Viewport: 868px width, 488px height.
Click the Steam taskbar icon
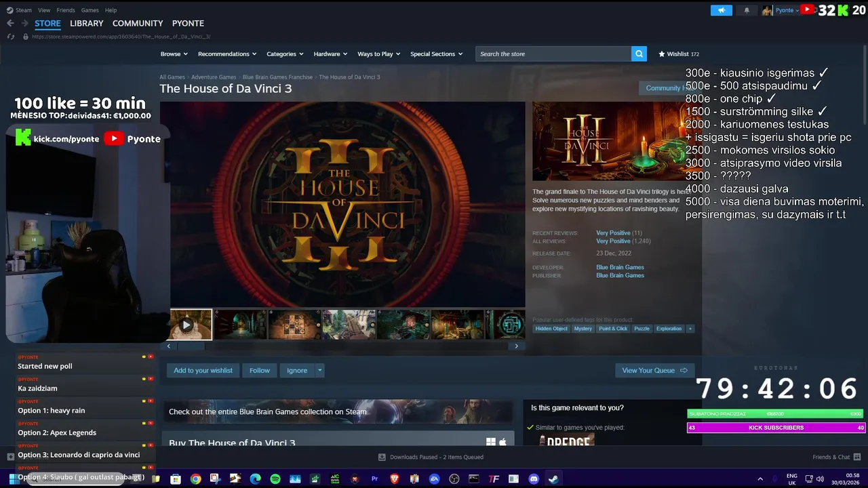click(553, 479)
